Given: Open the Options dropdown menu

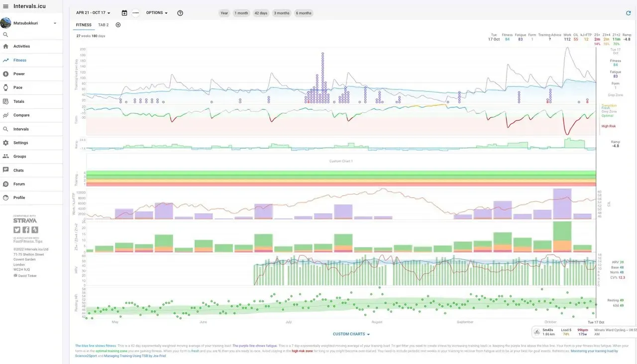Looking at the screenshot, I should (x=157, y=13).
